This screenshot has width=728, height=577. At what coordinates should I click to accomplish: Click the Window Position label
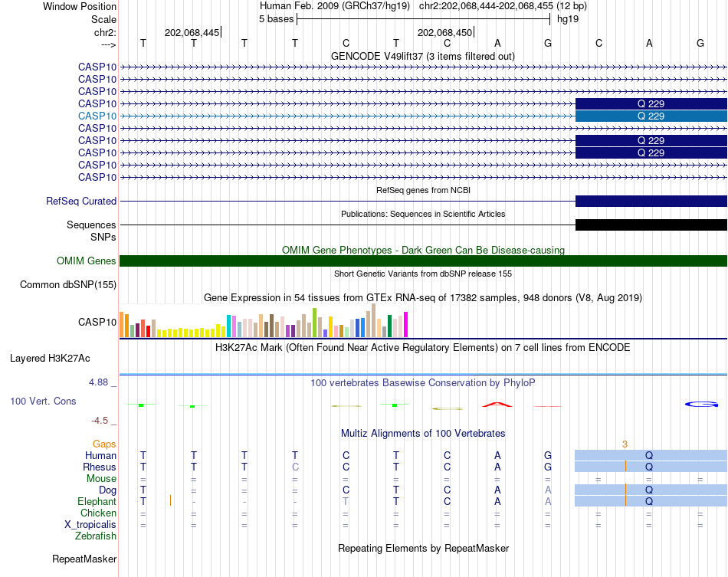pyautogui.click(x=80, y=6)
